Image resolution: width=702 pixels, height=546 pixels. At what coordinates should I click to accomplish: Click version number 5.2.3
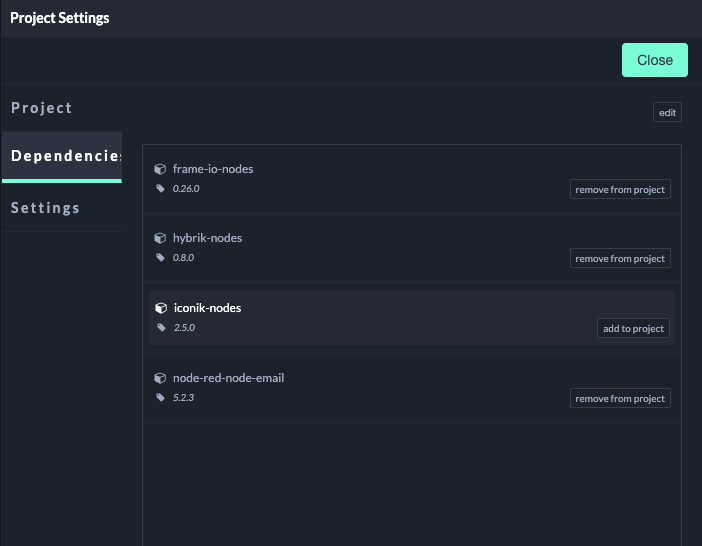click(183, 397)
